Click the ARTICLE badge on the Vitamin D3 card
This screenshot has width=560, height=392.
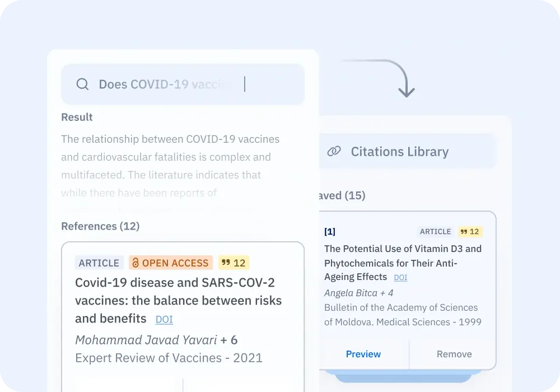(435, 232)
